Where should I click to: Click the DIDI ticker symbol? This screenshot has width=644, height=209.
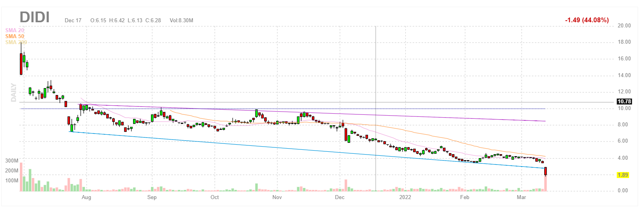point(35,17)
